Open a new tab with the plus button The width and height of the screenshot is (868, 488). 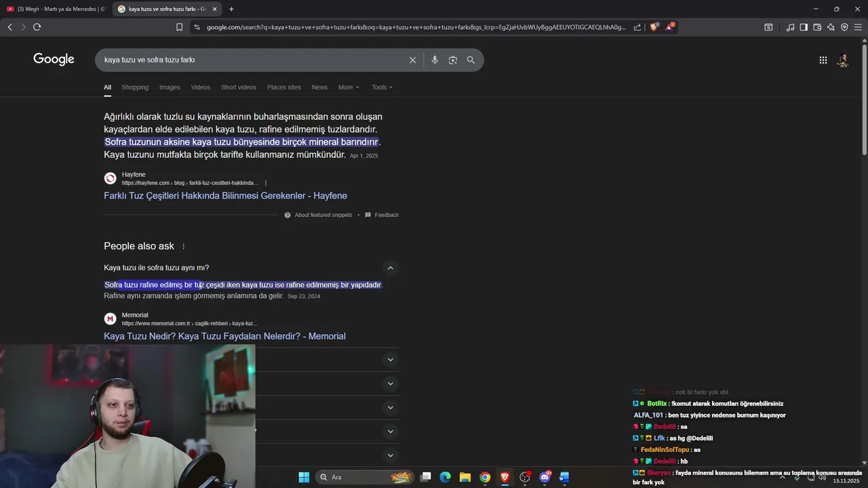point(231,9)
